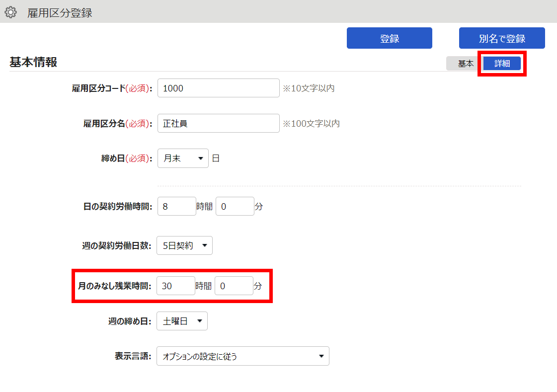
Task: Click the 日の契約労働時間 hours field
Action: point(176,206)
